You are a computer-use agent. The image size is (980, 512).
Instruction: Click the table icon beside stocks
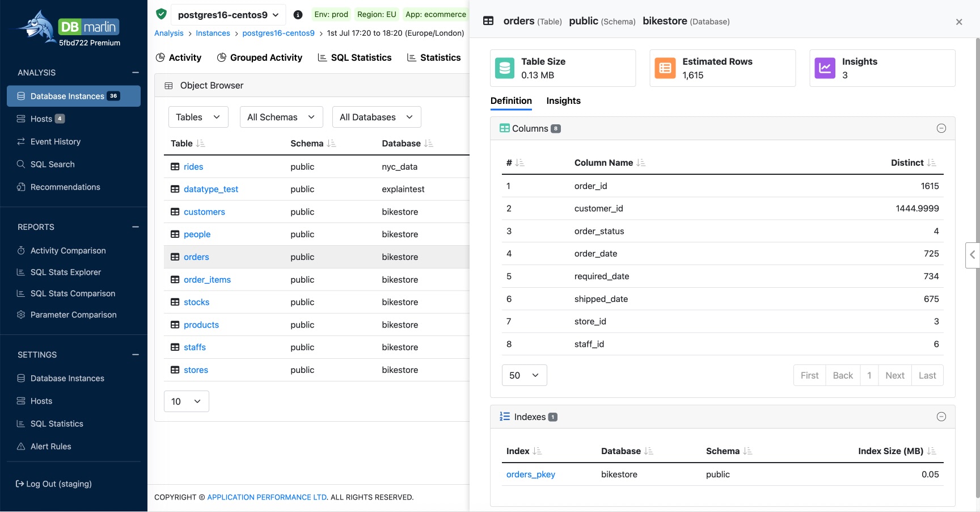click(x=175, y=302)
